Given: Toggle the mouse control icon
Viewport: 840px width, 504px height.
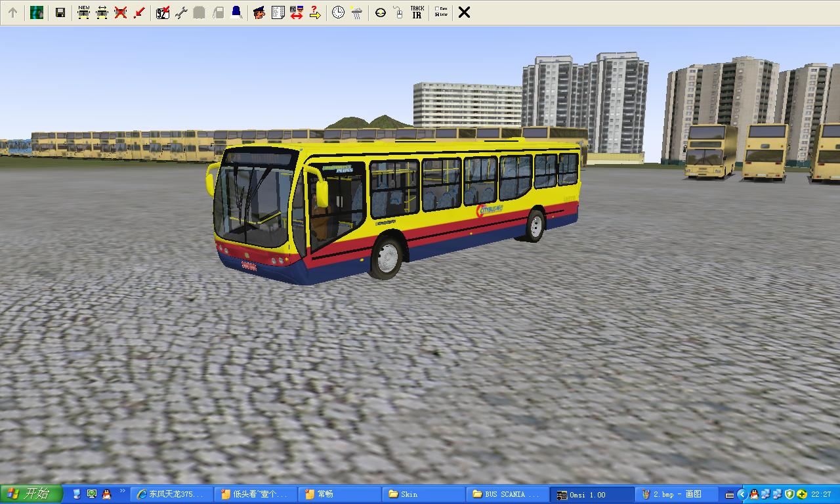Looking at the screenshot, I should pyautogui.click(x=398, y=12).
